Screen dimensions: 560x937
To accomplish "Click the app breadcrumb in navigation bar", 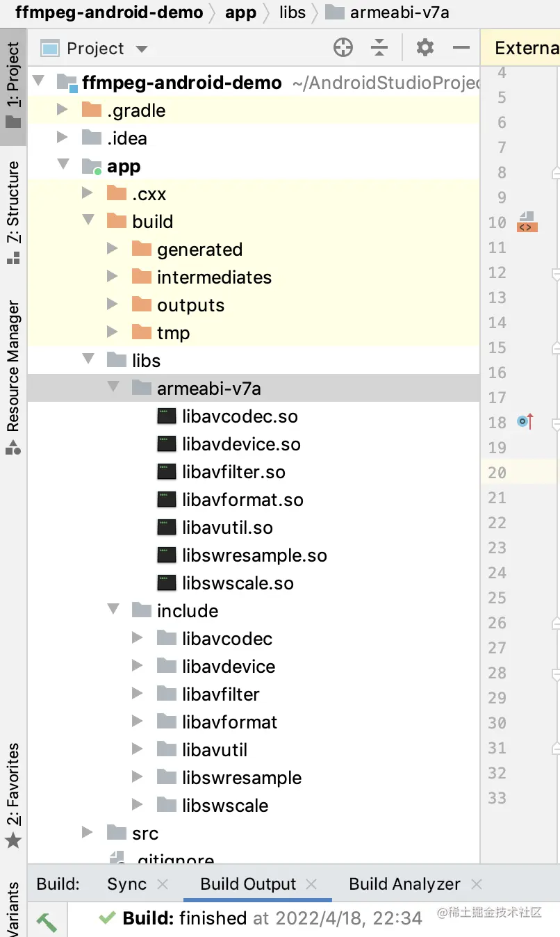I will coord(240,13).
